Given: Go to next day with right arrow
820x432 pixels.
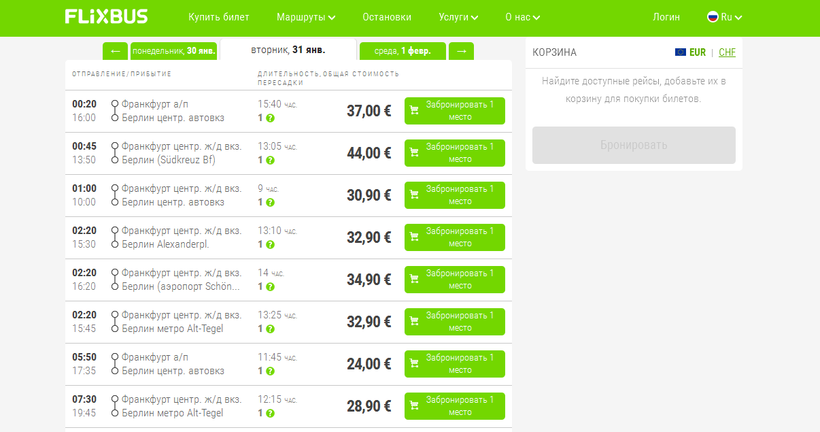Looking at the screenshot, I should (x=461, y=51).
